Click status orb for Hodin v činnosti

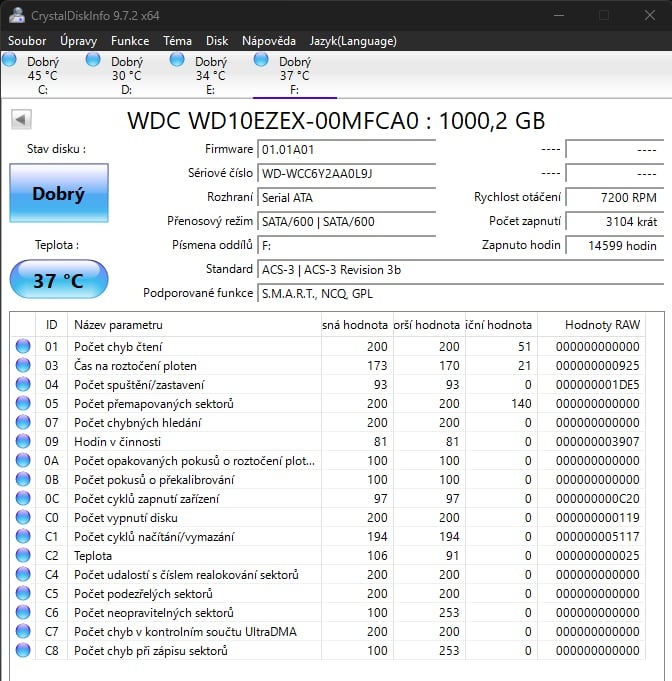point(23,441)
